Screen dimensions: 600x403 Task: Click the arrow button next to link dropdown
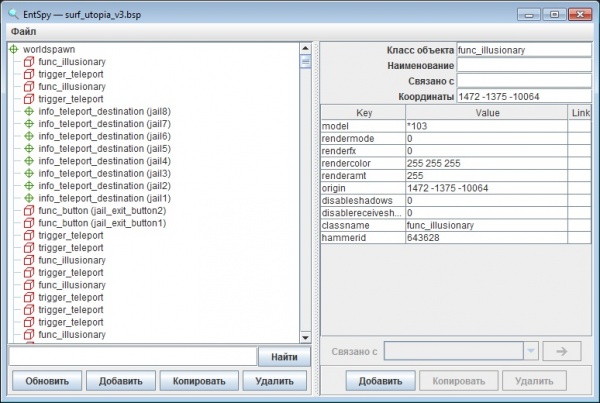point(562,351)
